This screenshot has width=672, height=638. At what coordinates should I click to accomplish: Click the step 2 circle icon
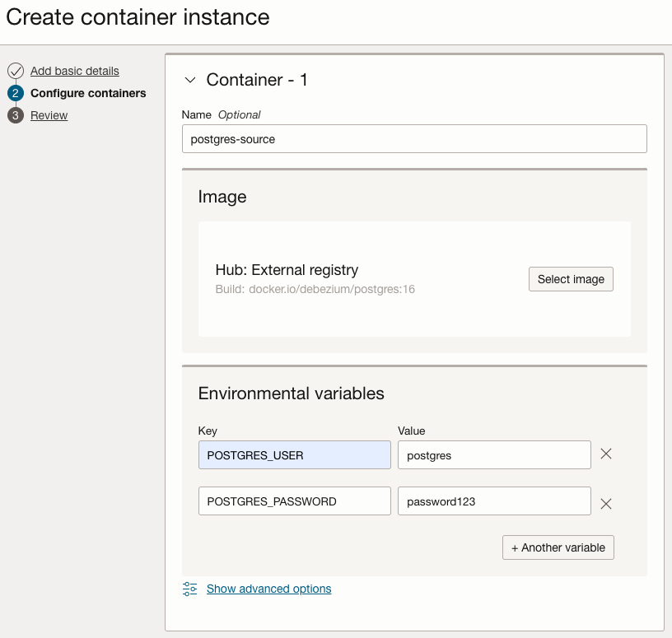point(16,93)
